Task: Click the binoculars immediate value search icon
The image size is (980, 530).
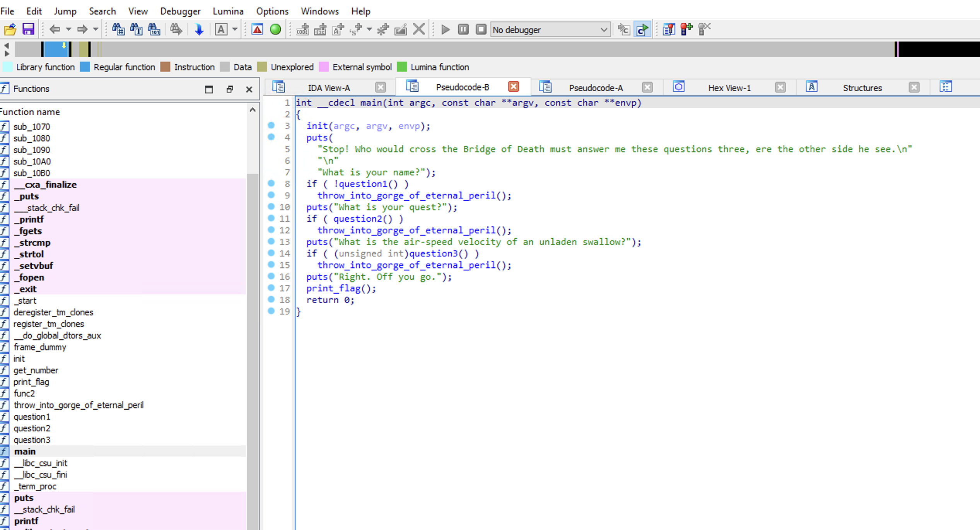Action: click(118, 29)
